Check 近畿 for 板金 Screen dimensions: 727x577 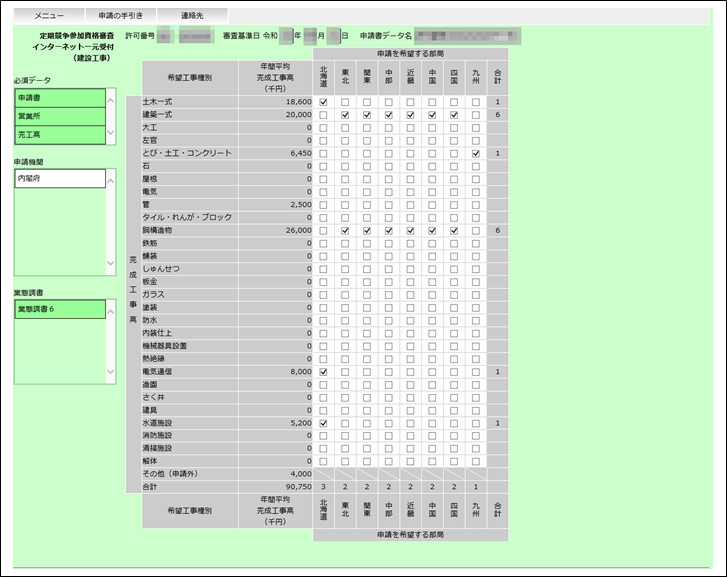[410, 282]
